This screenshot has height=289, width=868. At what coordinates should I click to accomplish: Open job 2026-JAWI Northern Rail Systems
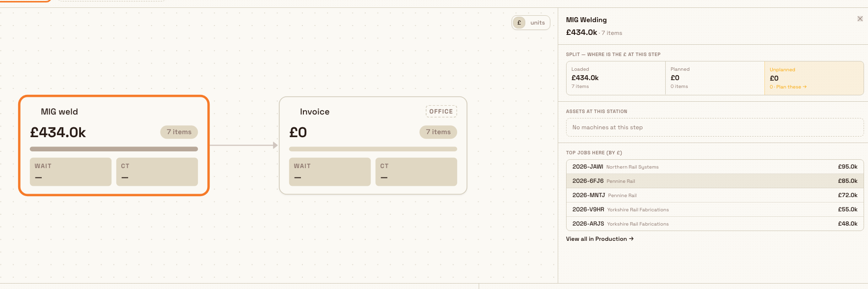click(x=715, y=167)
